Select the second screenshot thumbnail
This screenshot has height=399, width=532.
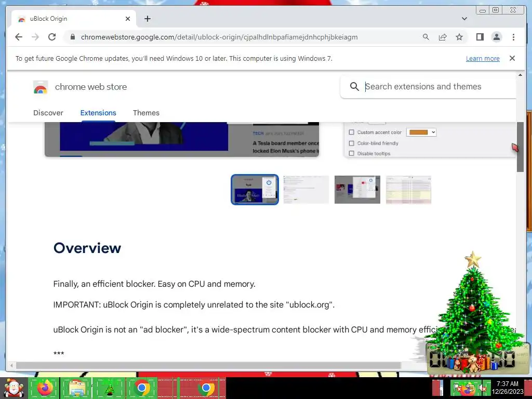click(x=306, y=190)
